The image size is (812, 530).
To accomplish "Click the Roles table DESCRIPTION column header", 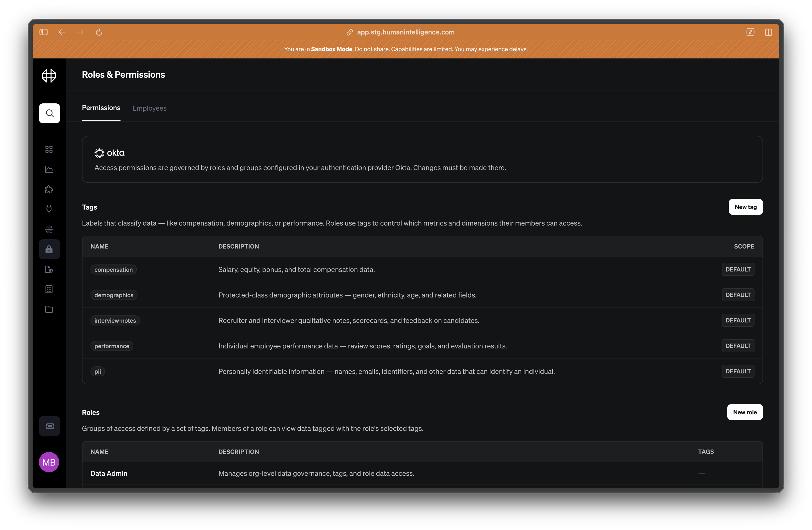I will [238, 452].
